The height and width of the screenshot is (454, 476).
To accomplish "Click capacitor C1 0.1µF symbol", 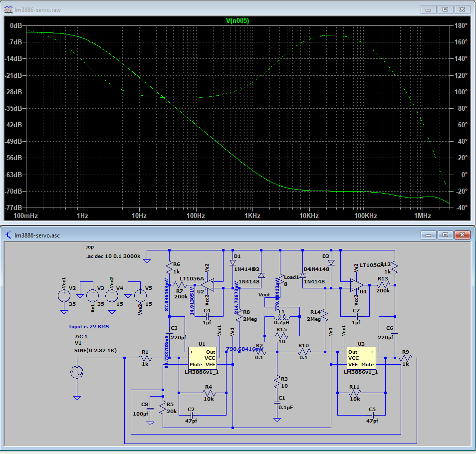I will [x=277, y=403].
